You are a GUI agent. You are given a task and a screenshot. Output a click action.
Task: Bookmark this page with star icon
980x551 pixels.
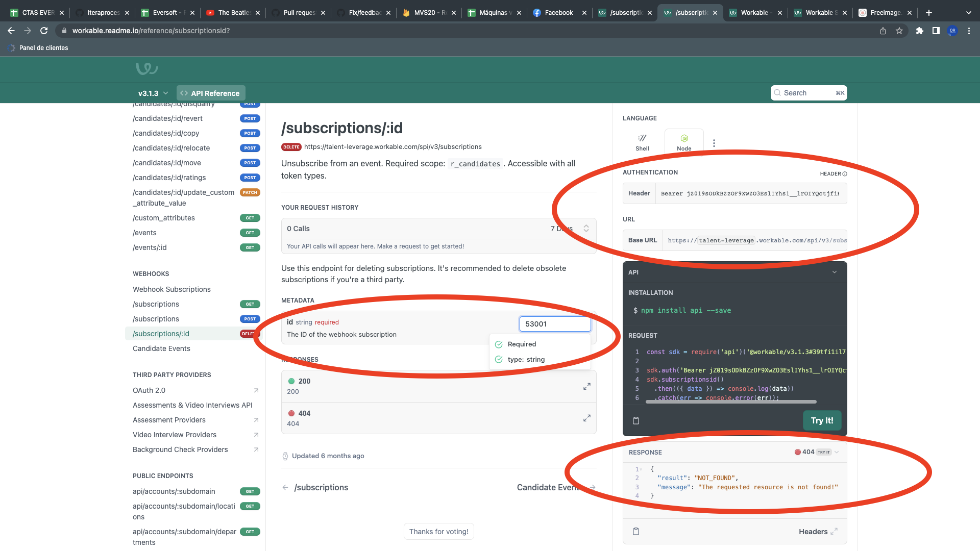point(899,31)
